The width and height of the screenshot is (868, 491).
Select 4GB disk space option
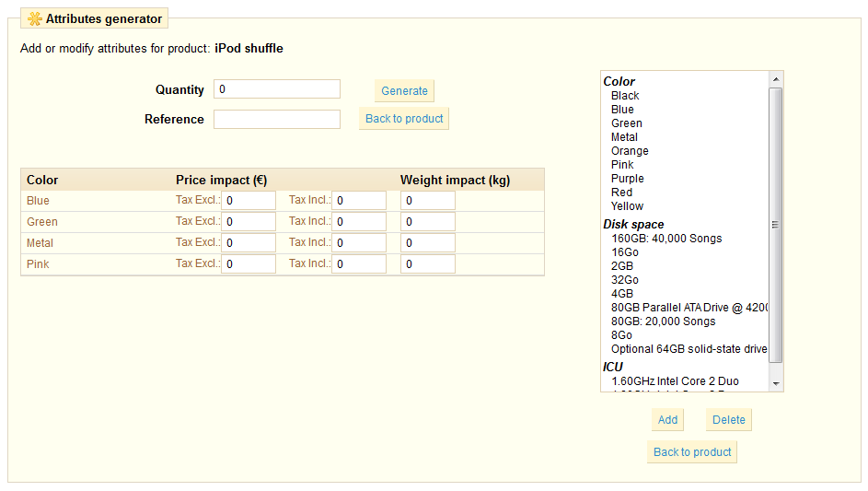coord(621,294)
